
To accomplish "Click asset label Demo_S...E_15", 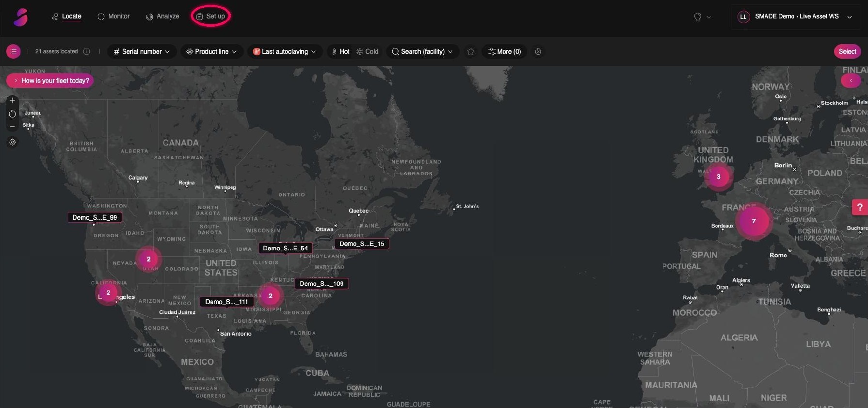I will pos(362,244).
